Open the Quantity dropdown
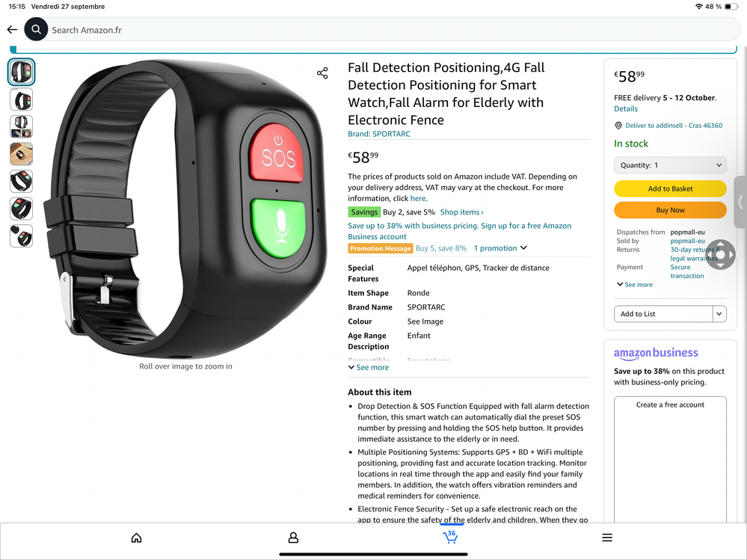 pos(670,165)
